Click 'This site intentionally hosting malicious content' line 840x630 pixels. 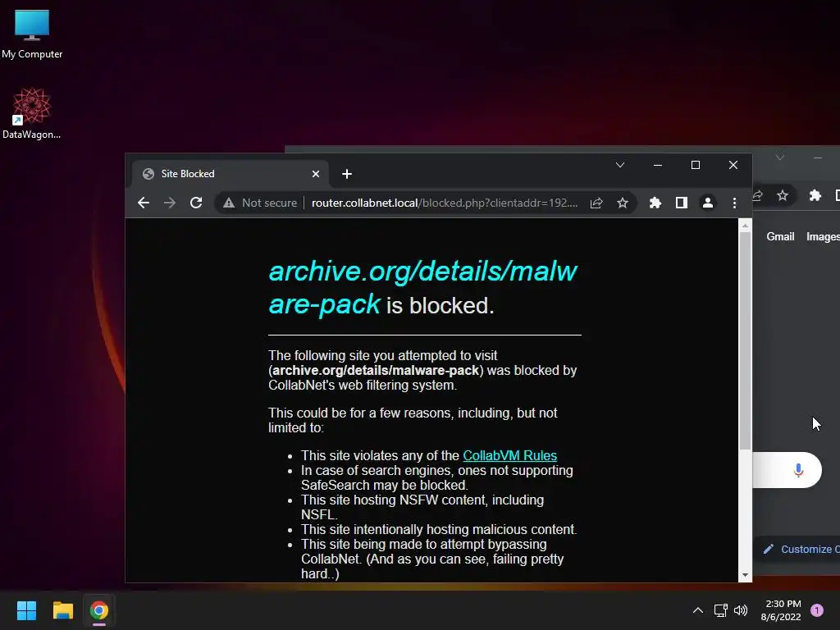pos(439,529)
